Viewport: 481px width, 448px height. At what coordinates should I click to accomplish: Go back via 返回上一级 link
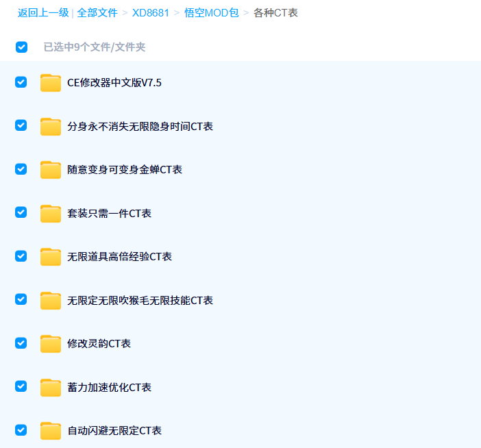coord(43,13)
